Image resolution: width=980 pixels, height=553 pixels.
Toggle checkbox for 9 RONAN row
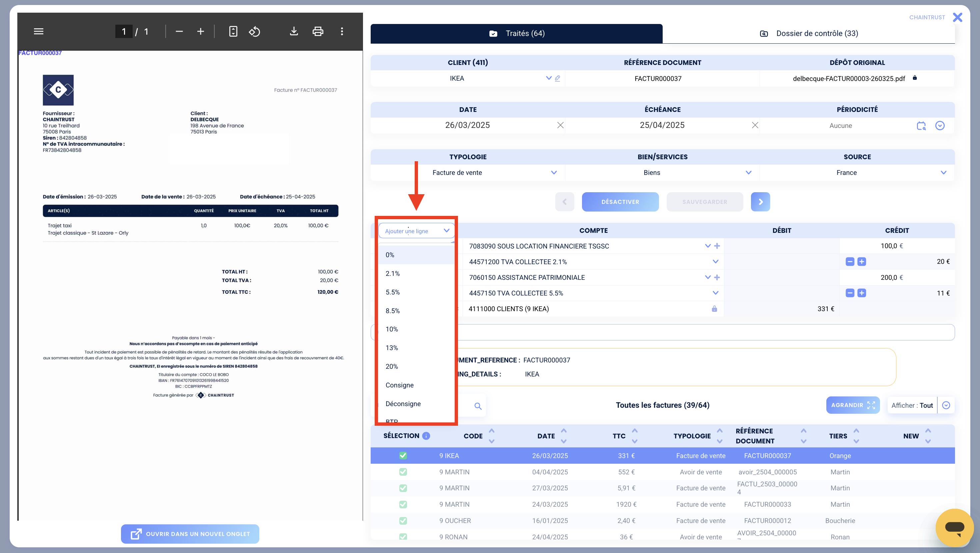pyautogui.click(x=403, y=537)
